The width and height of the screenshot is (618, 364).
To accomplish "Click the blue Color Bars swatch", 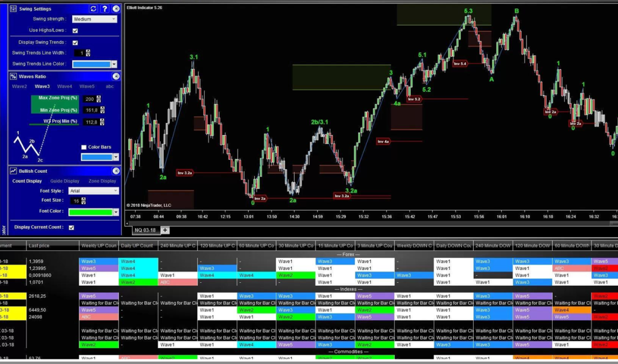I will coord(97,157).
